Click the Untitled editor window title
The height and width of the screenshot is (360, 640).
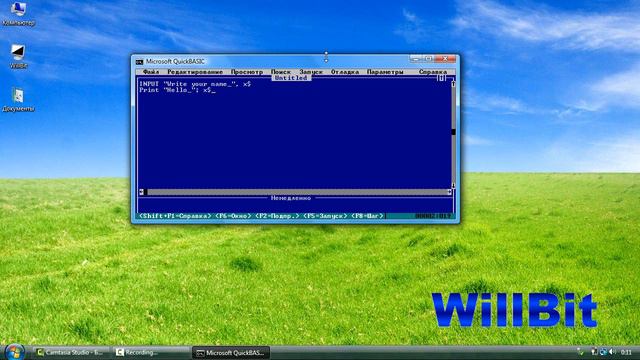(291, 78)
